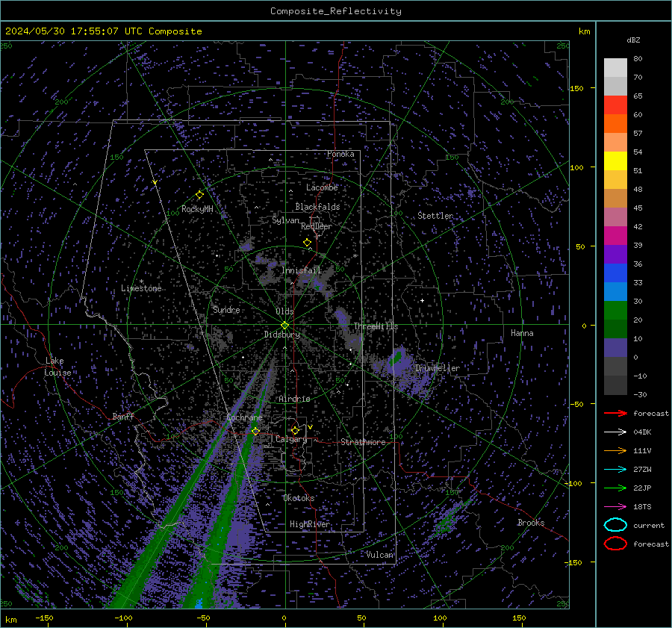Click the Strathmore city label
This screenshot has width=672, height=628.
click(x=363, y=442)
